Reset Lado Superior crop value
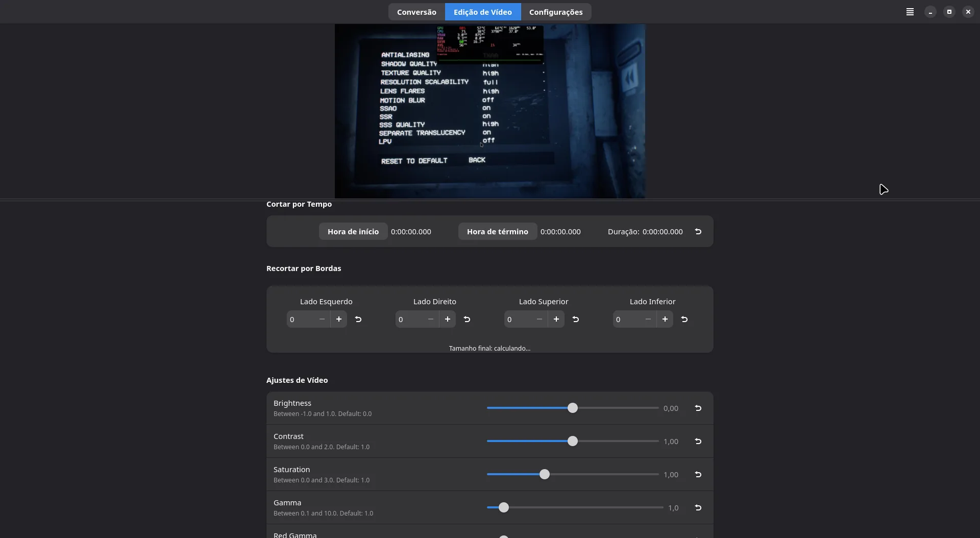980x538 pixels. tap(576, 320)
